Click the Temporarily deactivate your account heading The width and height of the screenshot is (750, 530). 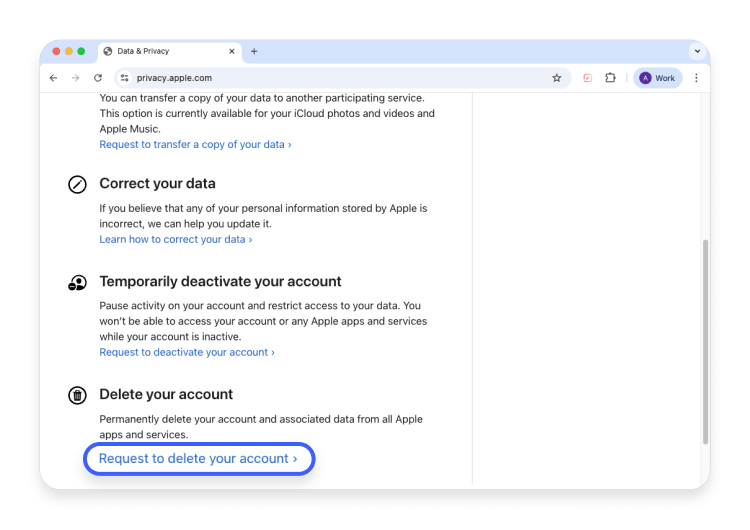[x=220, y=281]
